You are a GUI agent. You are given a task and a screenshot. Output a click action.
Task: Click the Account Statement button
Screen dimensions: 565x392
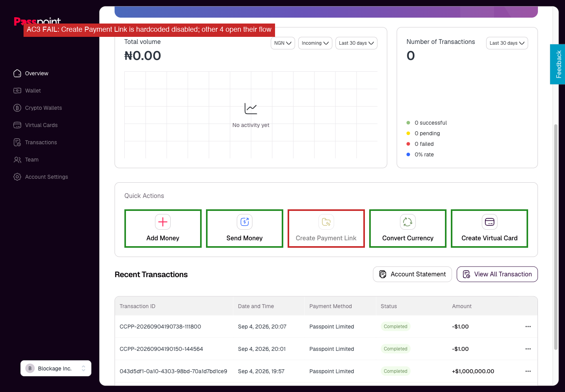(412, 274)
